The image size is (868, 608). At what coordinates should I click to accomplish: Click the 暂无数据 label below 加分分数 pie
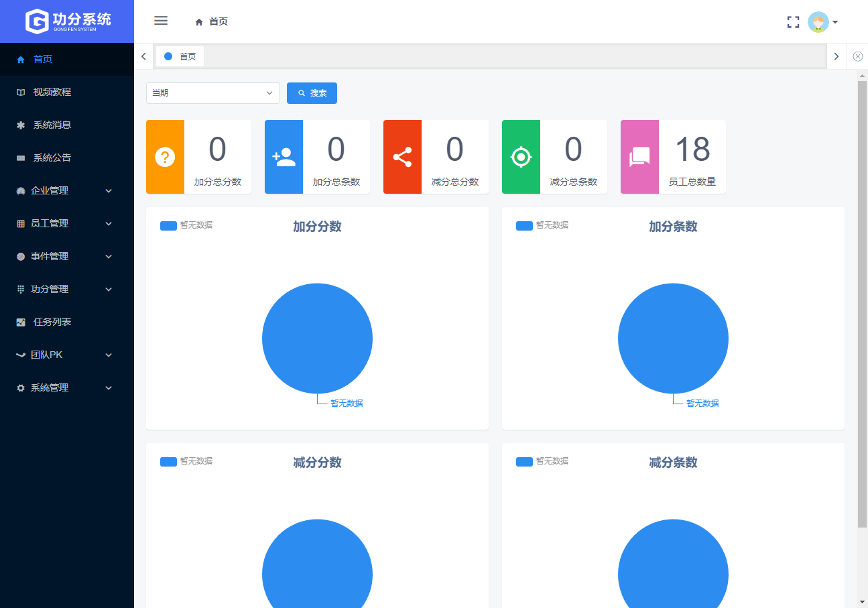pos(347,404)
